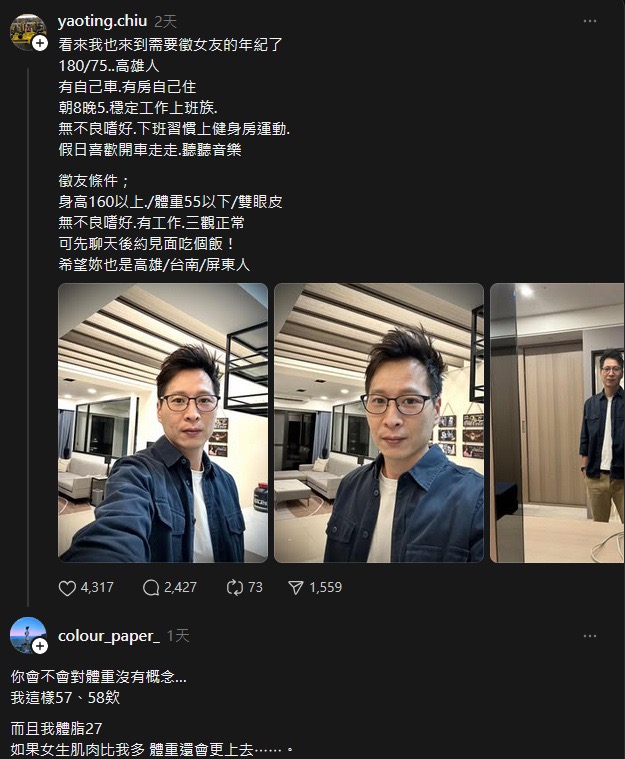View the 2,427 replies count
This screenshot has height=759, width=625.
pyautogui.click(x=180, y=588)
